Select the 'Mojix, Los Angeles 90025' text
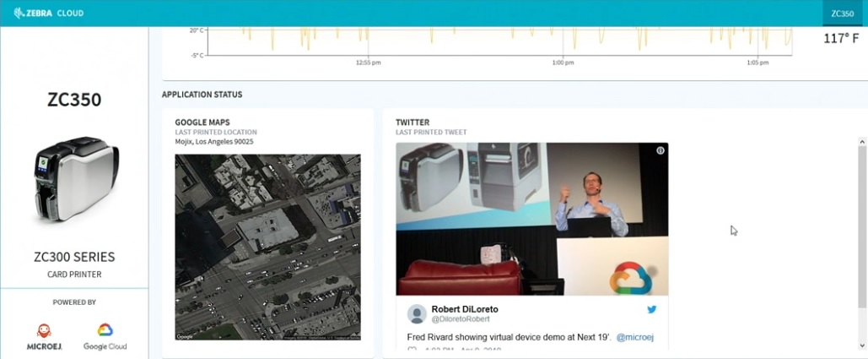 214,142
